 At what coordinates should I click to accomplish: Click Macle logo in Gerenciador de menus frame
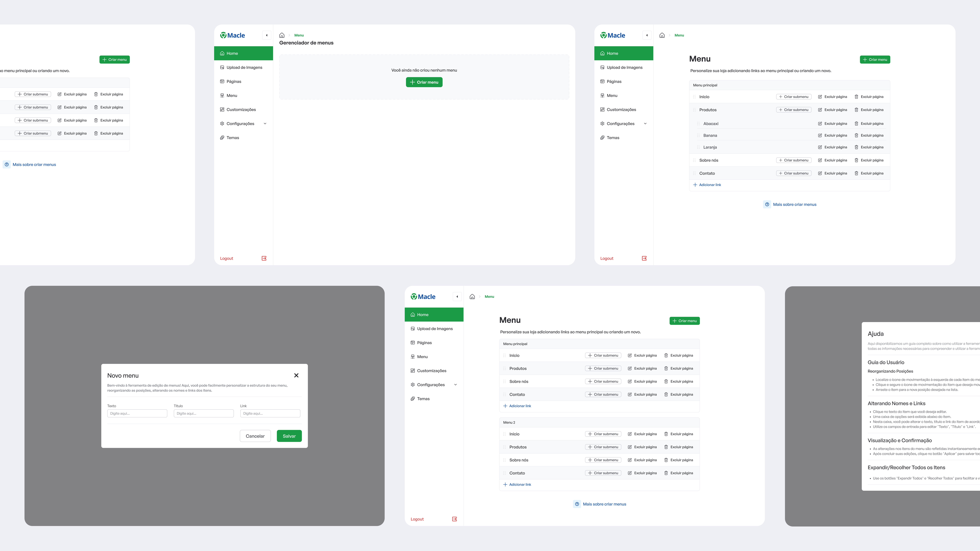coord(233,35)
